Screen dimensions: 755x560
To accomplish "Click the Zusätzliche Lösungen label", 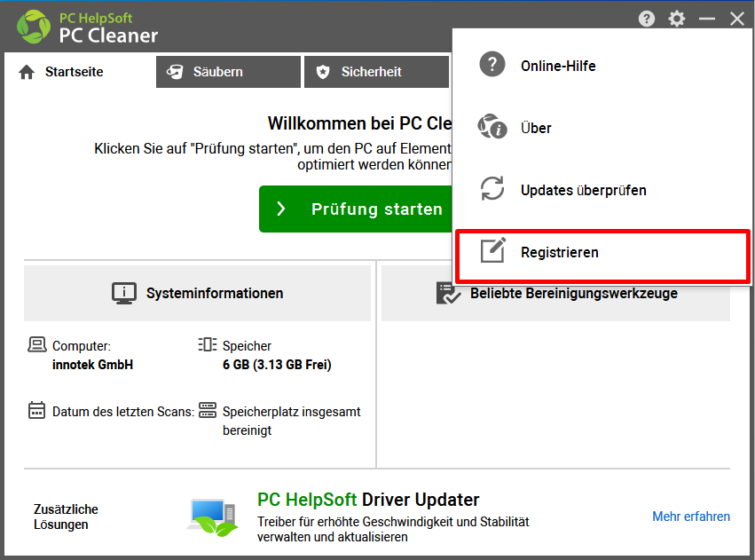I will coord(66,517).
